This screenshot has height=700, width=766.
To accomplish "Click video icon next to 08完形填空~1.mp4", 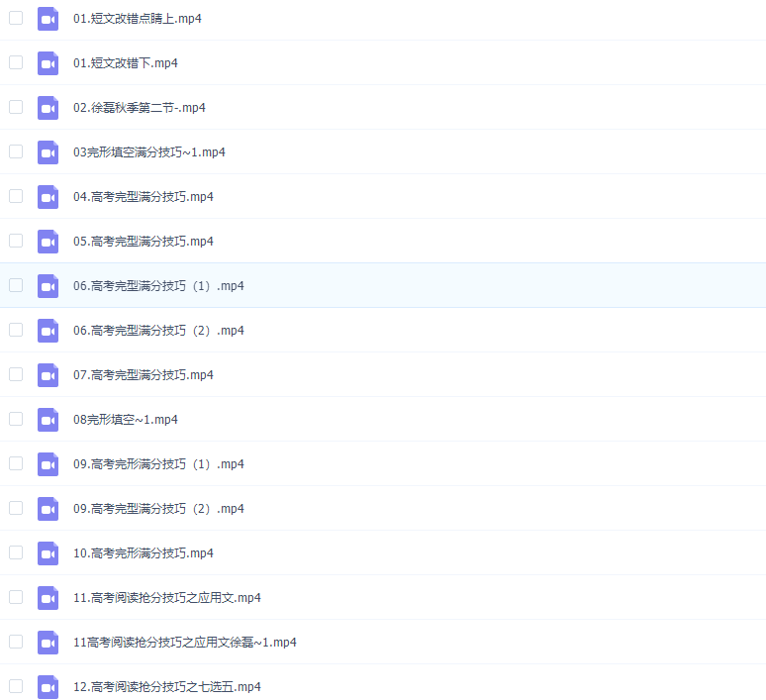I will point(48,420).
